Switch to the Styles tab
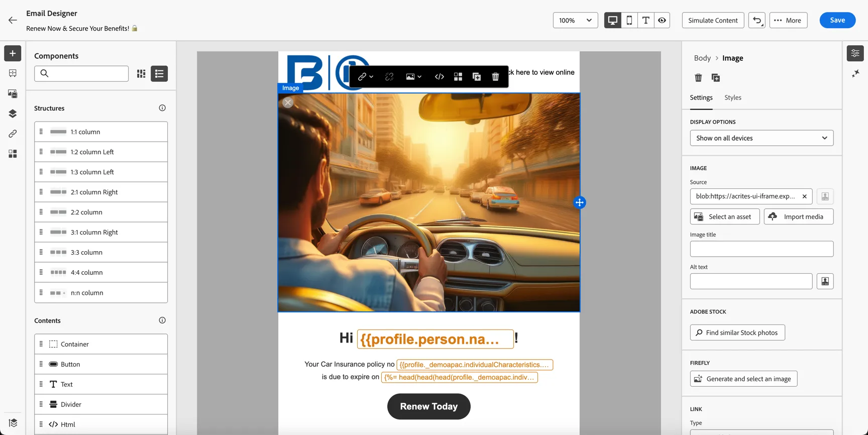The width and height of the screenshot is (868, 435). [x=733, y=97]
